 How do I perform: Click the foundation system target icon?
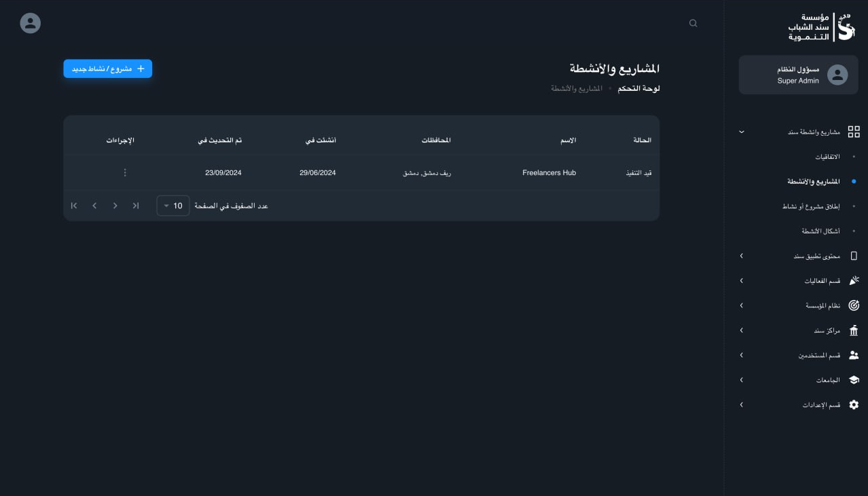[854, 305]
